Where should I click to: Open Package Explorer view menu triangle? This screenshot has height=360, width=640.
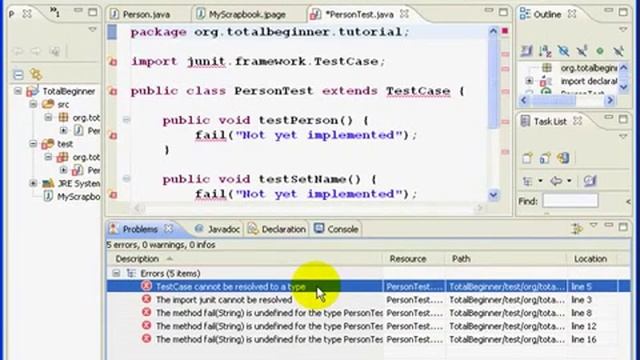[x=93, y=29]
